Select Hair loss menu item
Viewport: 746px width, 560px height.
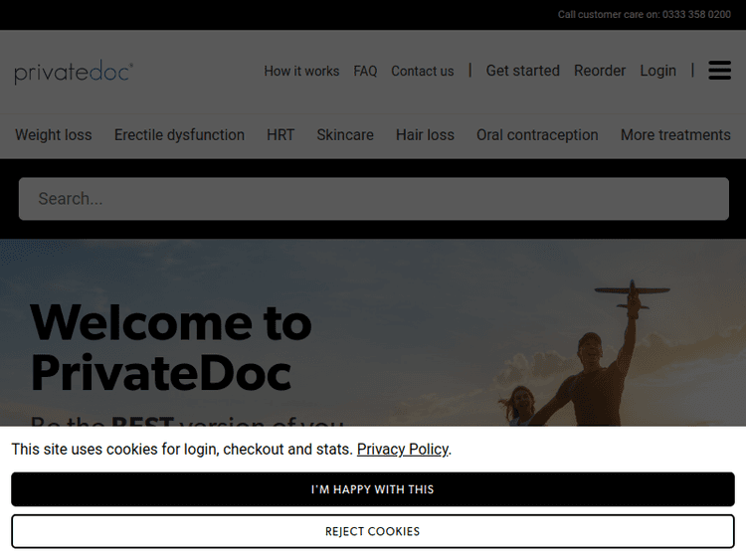pos(425,134)
